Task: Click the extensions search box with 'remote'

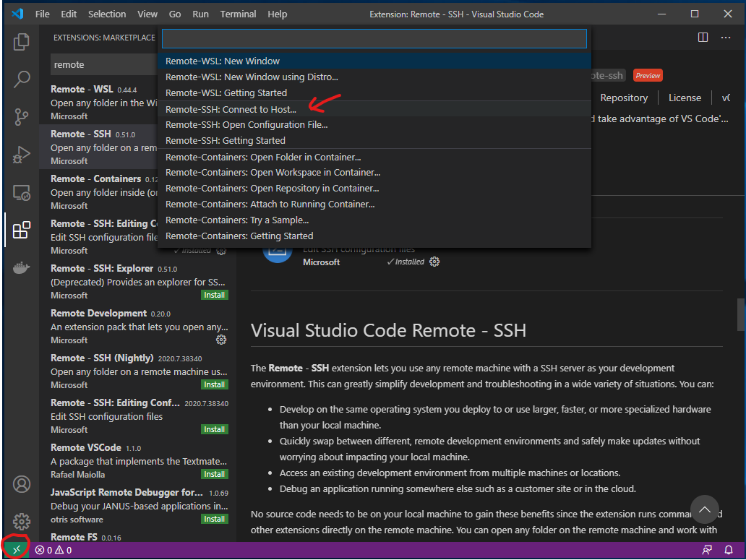Action: click(103, 64)
